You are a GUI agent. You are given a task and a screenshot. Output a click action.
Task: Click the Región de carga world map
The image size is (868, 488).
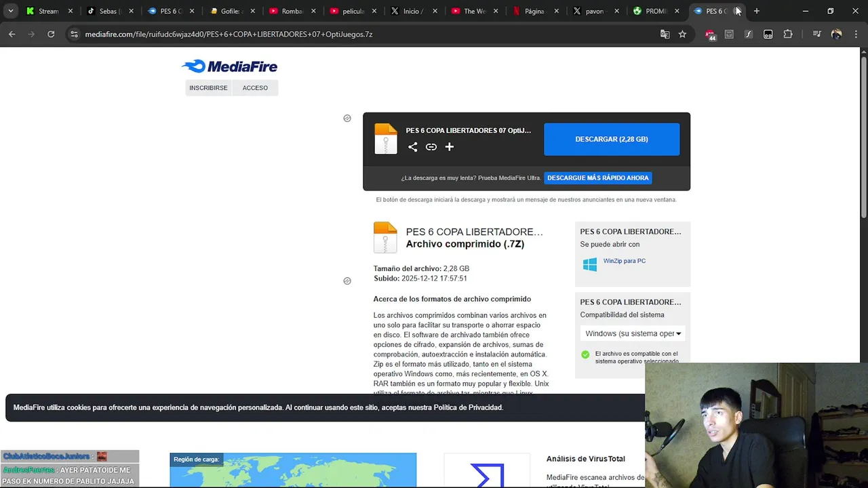(x=293, y=470)
